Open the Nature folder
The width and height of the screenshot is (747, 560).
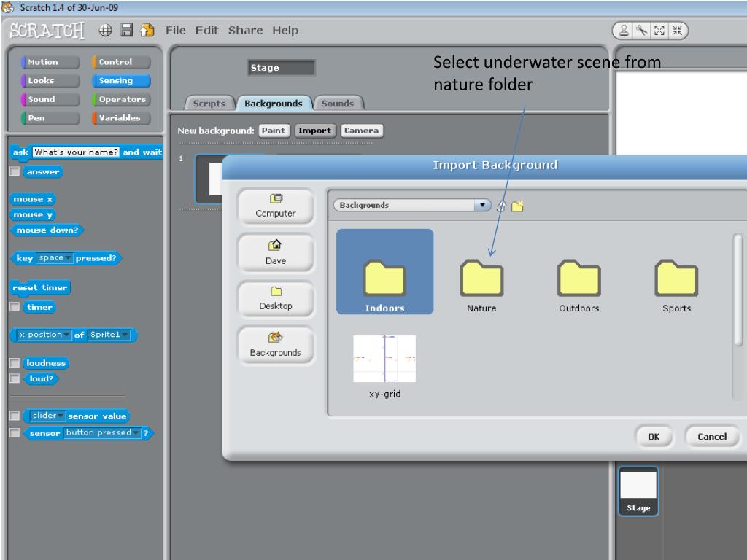click(481, 286)
